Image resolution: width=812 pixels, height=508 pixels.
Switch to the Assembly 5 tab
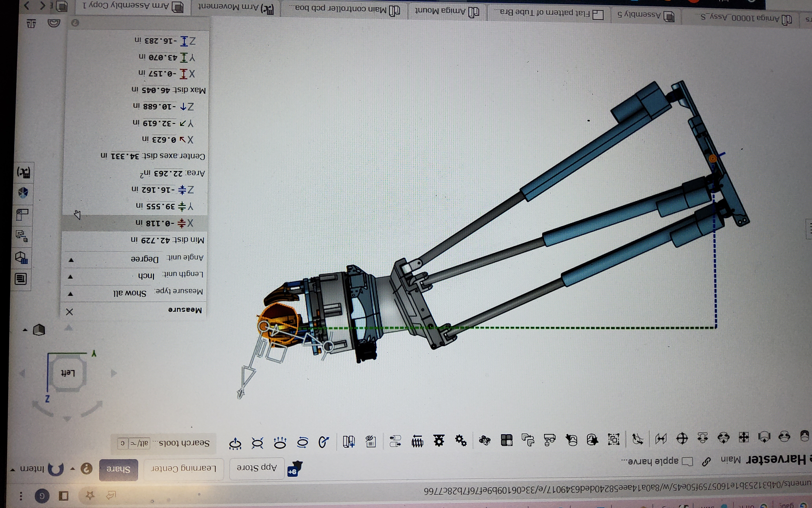click(x=646, y=15)
